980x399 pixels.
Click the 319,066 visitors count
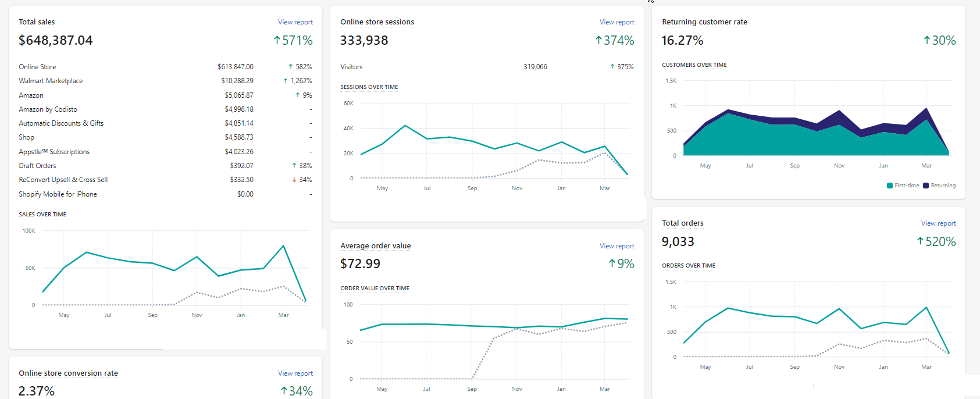coord(535,67)
